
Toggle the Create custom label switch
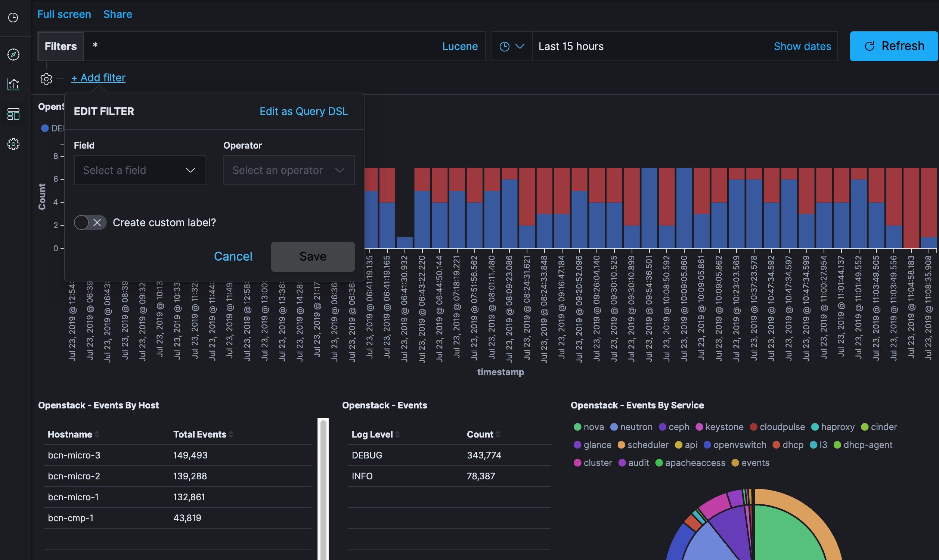coord(90,223)
